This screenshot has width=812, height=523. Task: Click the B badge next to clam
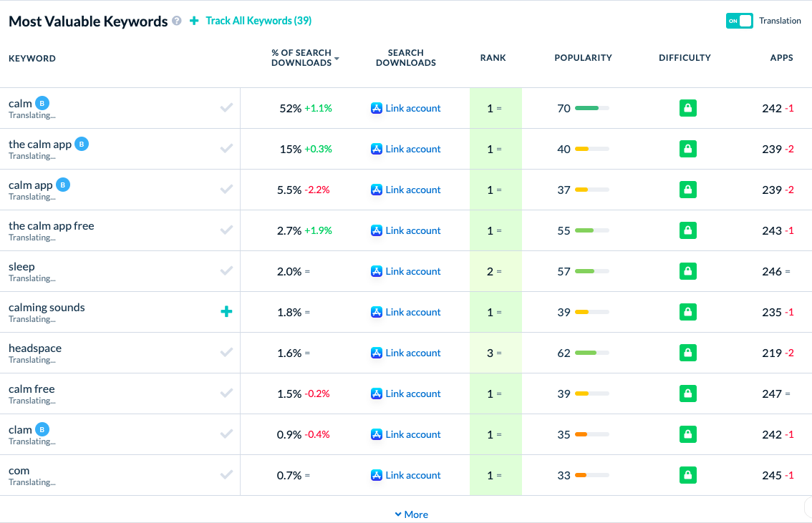(x=42, y=429)
